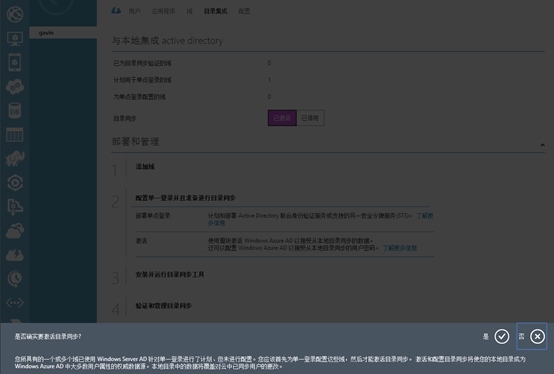
Task: Set directory sync to 已停用
Action: point(310,118)
